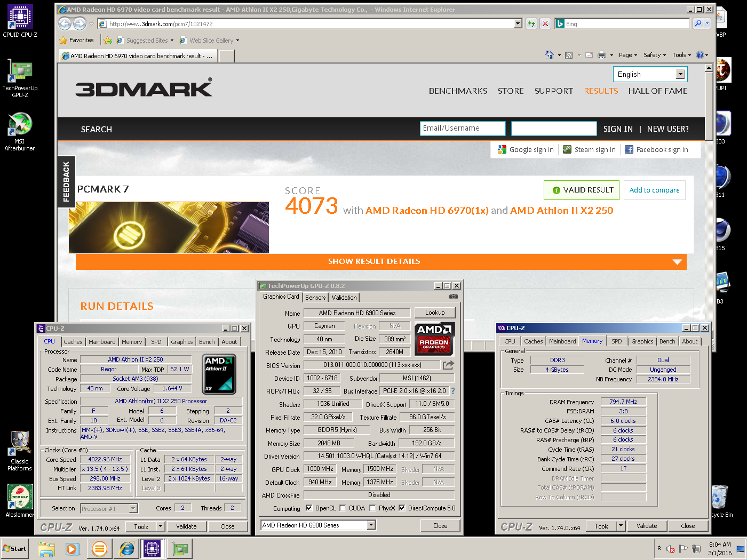The width and height of the screenshot is (747, 560).
Task: Toggle DirectCompute 5.0 checkbox in GPU-Z
Action: point(402,508)
